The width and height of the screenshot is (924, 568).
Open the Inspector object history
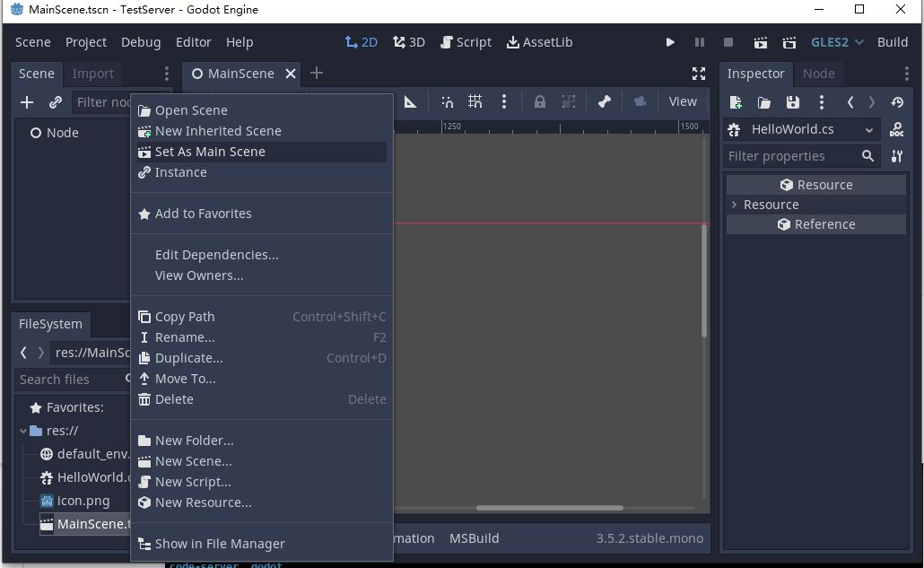pos(897,102)
